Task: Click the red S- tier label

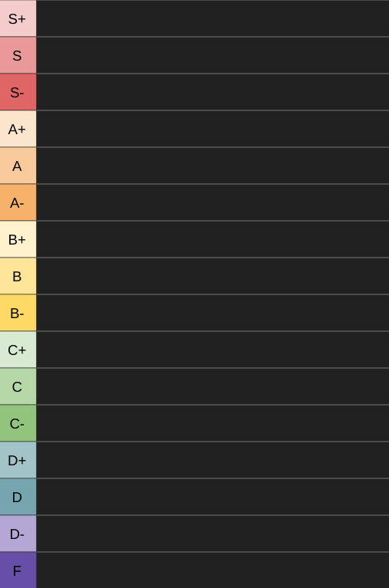Action: point(18,92)
